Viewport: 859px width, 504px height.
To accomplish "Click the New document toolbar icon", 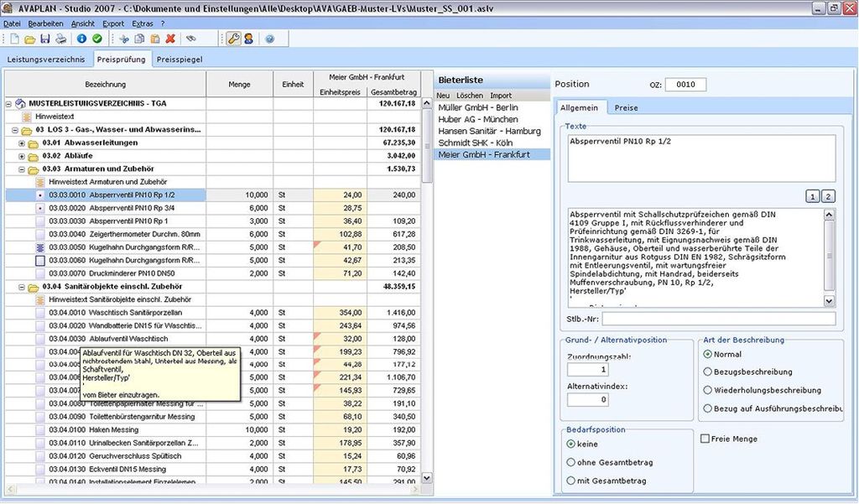I will [x=15, y=39].
